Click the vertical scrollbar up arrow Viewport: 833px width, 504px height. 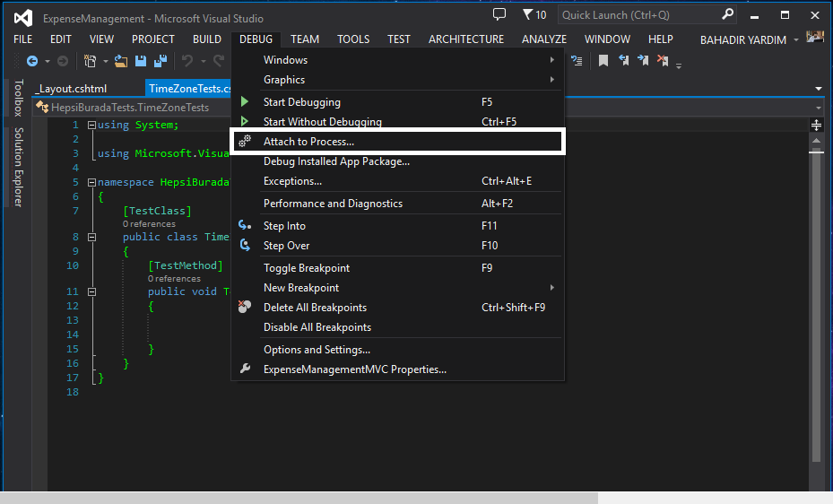pos(817,141)
